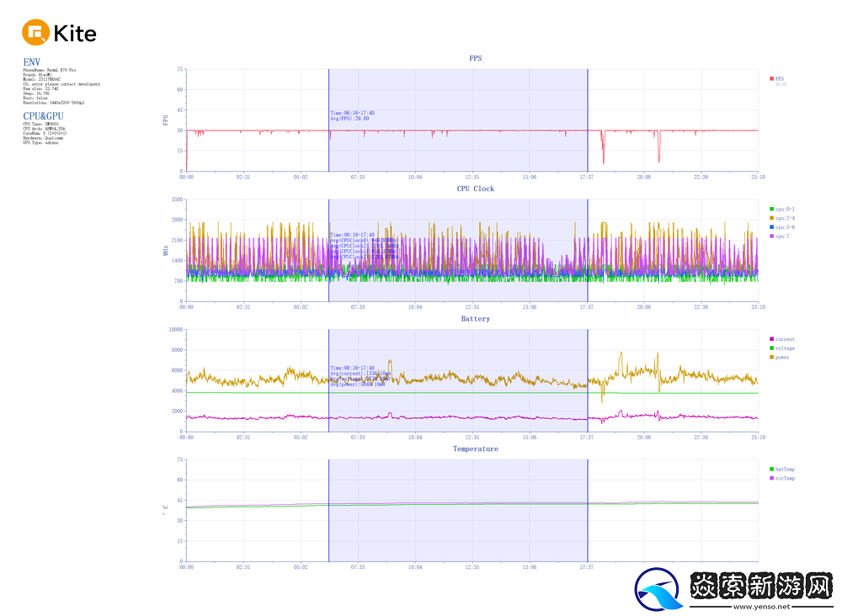Click the 12:35 time label under Temperature chart
842x616 pixels.
click(x=472, y=568)
